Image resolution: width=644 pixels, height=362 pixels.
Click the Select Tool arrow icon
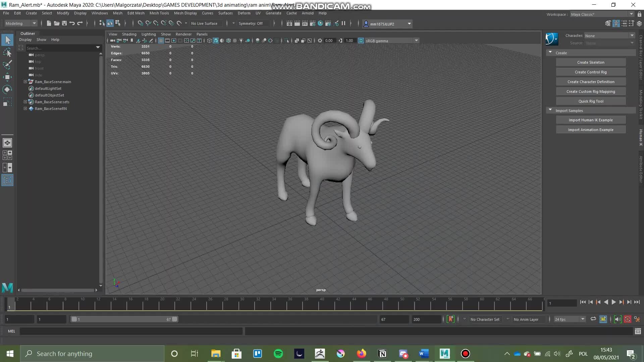(x=7, y=40)
